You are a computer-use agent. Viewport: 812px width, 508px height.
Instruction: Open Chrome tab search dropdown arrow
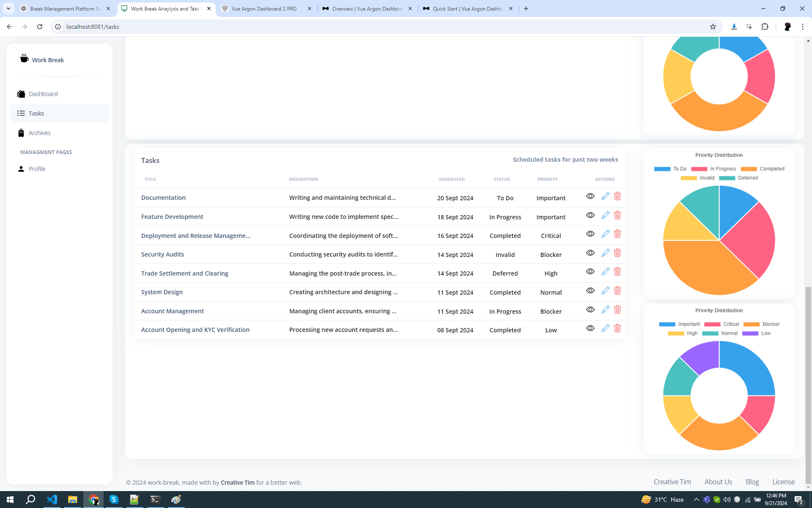coord(8,8)
